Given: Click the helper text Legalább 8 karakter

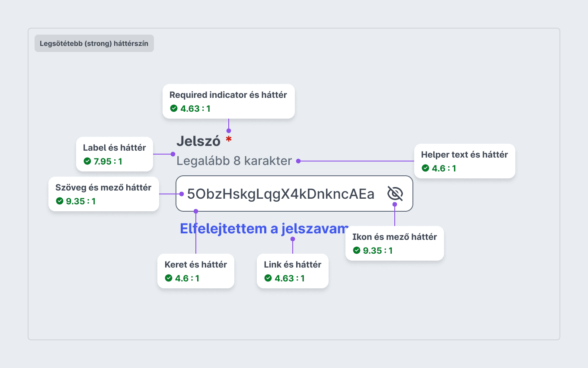Looking at the screenshot, I should 234,161.
